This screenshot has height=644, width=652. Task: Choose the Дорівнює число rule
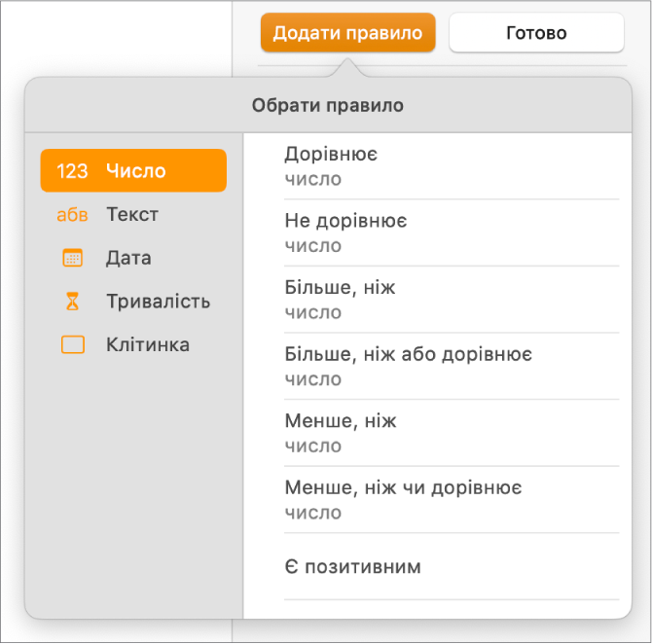(x=452, y=166)
